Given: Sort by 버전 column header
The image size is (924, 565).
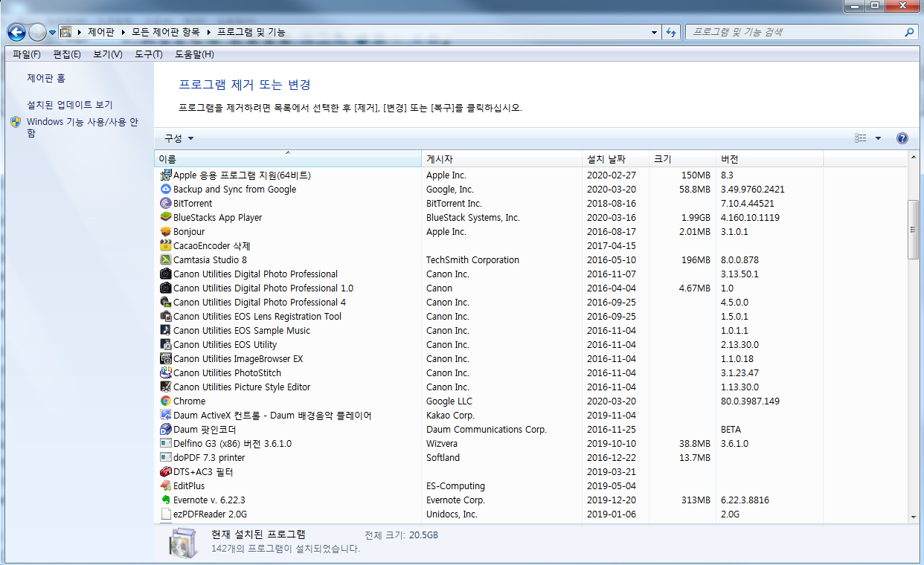Looking at the screenshot, I should click(770, 160).
